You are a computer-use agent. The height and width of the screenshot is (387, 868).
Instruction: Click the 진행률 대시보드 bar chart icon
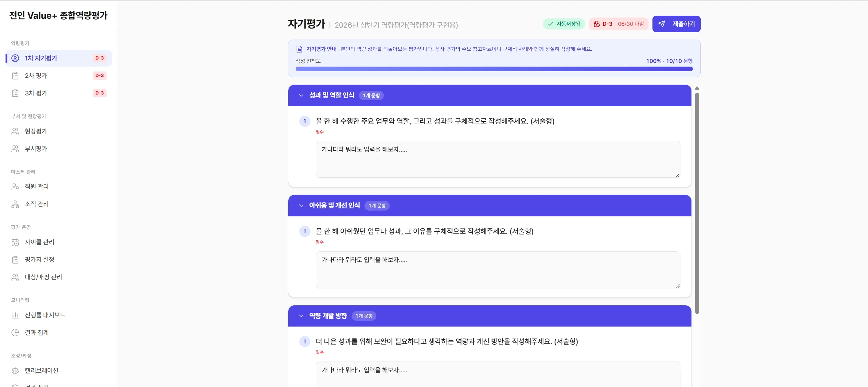click(15, 315)
